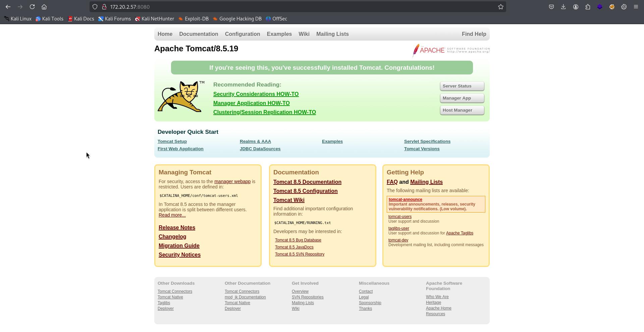This screenshot has height=332, width=644.
Task: Click the insecure connection padlock icon
Action: click(x=104, y=7)
